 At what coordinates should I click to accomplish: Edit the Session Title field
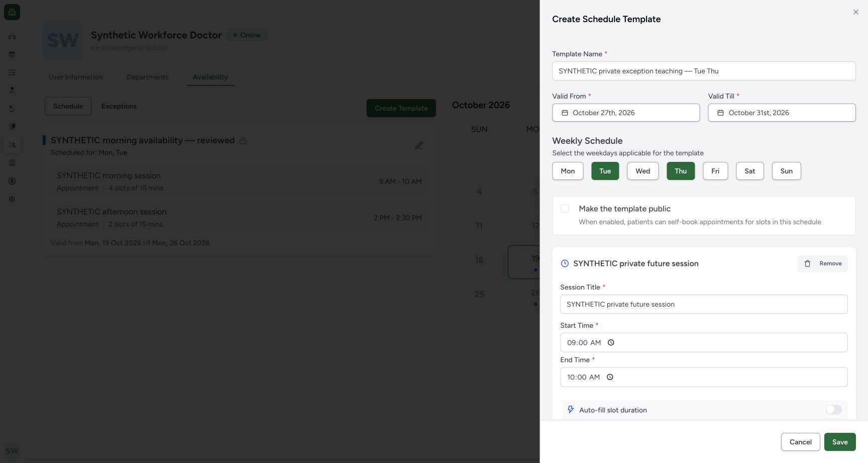click(704, 304)
